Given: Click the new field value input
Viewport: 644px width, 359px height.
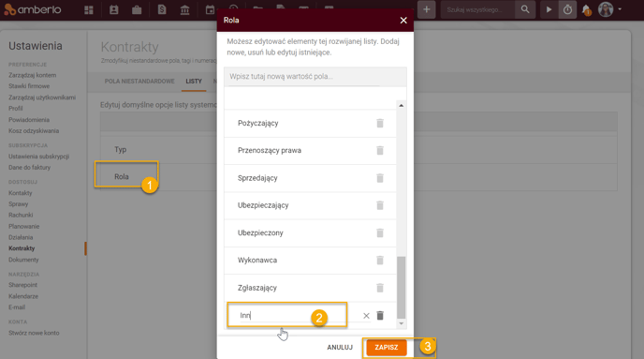Looking at the screenshot, I should (315, 77).
